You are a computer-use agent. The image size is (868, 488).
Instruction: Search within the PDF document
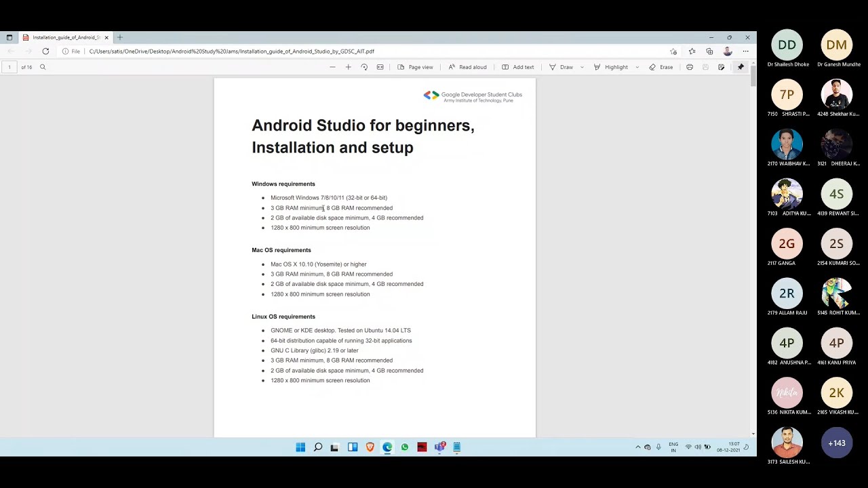[x=43, y=67]
